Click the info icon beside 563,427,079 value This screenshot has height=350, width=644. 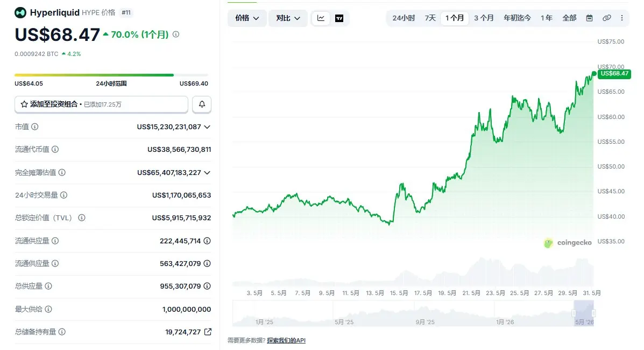tap(207, 263)
